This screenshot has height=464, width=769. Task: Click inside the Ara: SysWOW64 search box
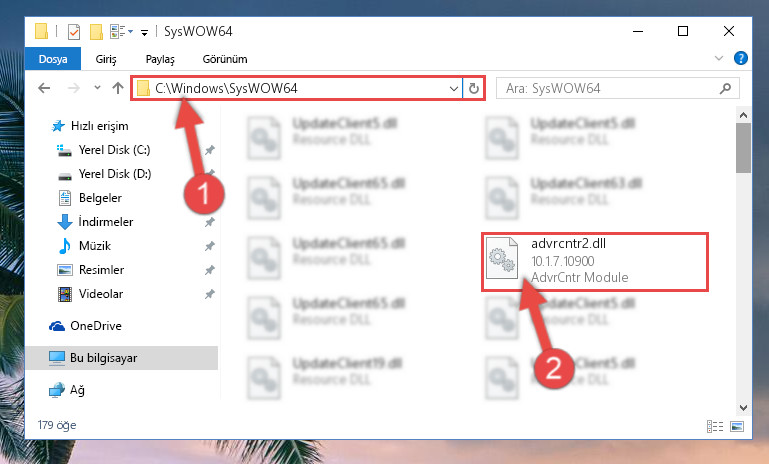[608, 88]
